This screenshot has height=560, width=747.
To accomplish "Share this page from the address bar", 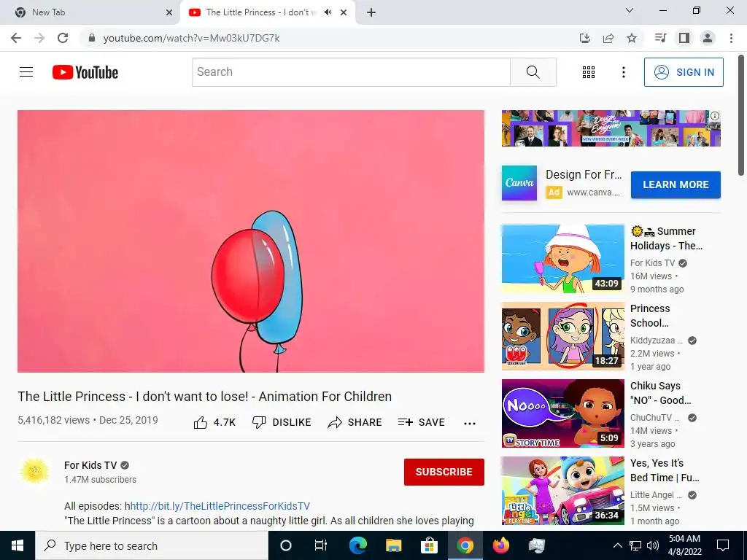I will (x=608, y=38).
